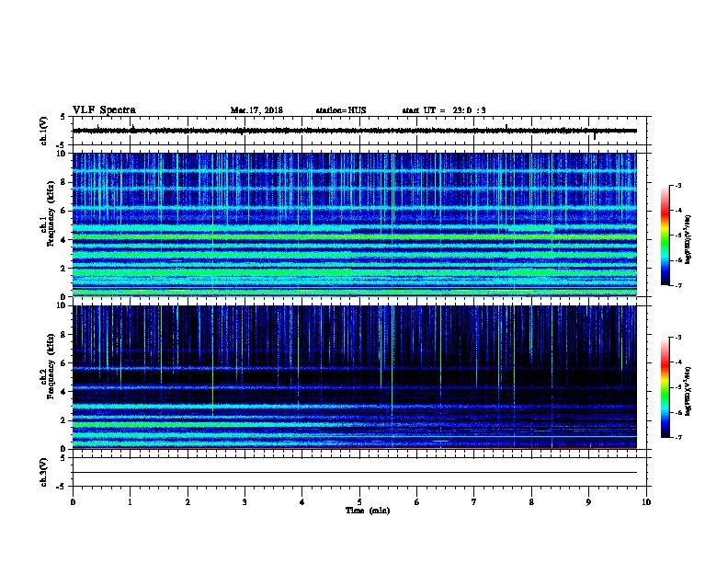Click the ch.1 colorbar log(PSD) label

click(688, 239)
